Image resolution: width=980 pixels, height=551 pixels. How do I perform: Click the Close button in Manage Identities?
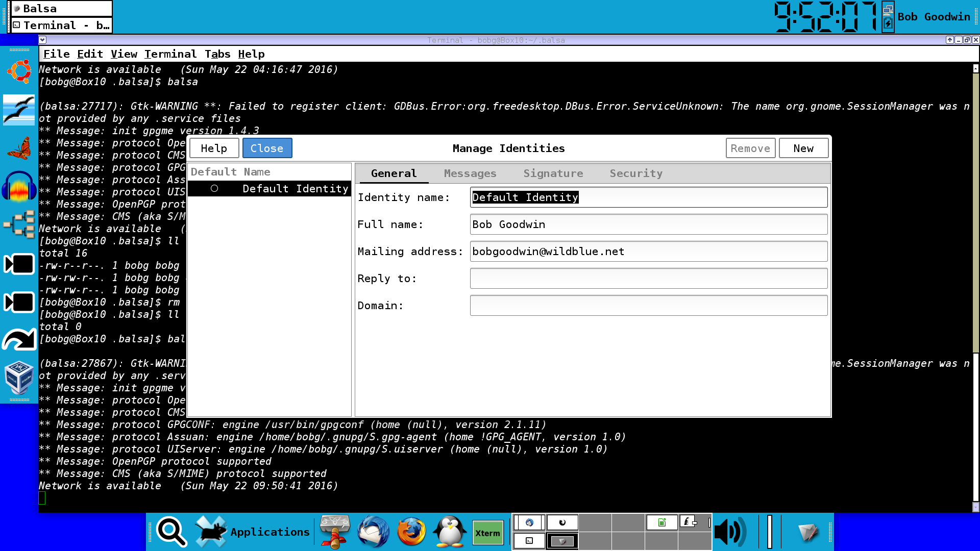click(267, 148)
